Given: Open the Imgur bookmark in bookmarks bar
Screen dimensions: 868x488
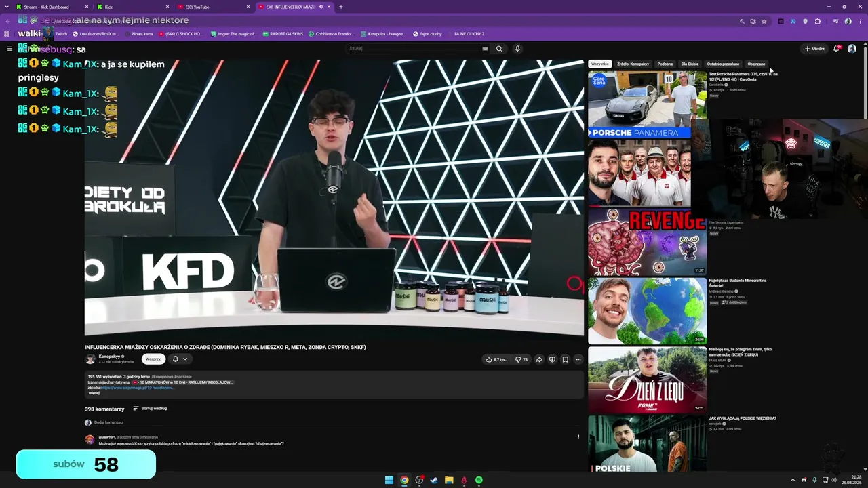Looking at the screenshot, I should [234, 34].
